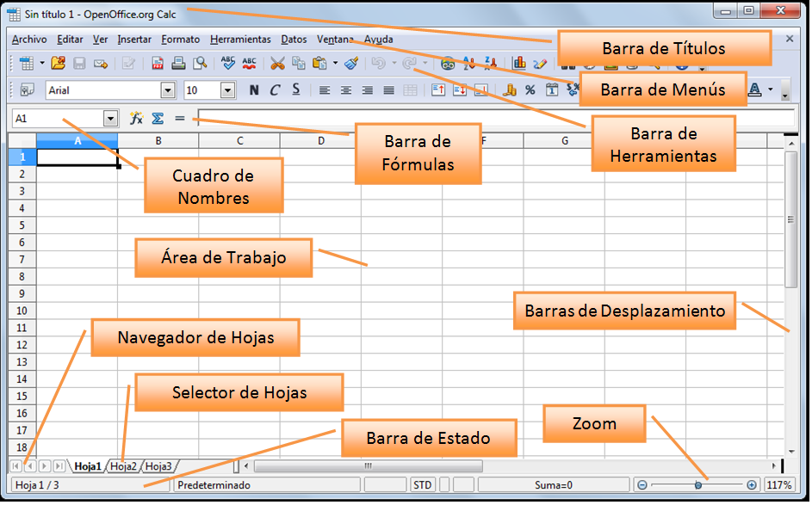Screen dimensions: 812x505
Task: Click the Sum sigma icon
Action: coord(158,119)
